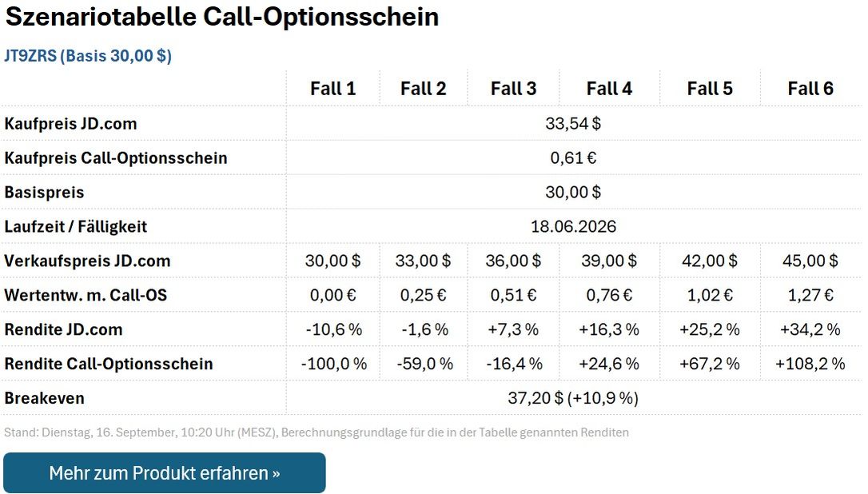Click the Fall 3 column header
This screenshot has height=494, width=868.
[x=513, y=89]
